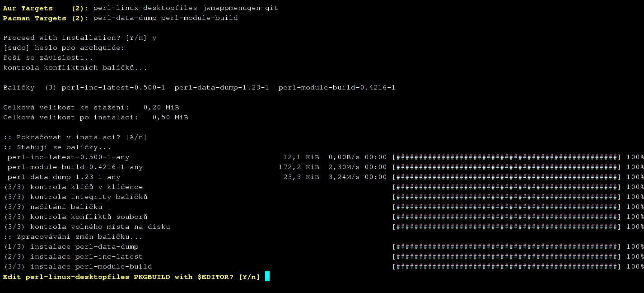The width and height of the screenshot is (644, 293).
Task: Click the perl-module-build-0.4216-1 package name
Action: click(x=337, y=87)
